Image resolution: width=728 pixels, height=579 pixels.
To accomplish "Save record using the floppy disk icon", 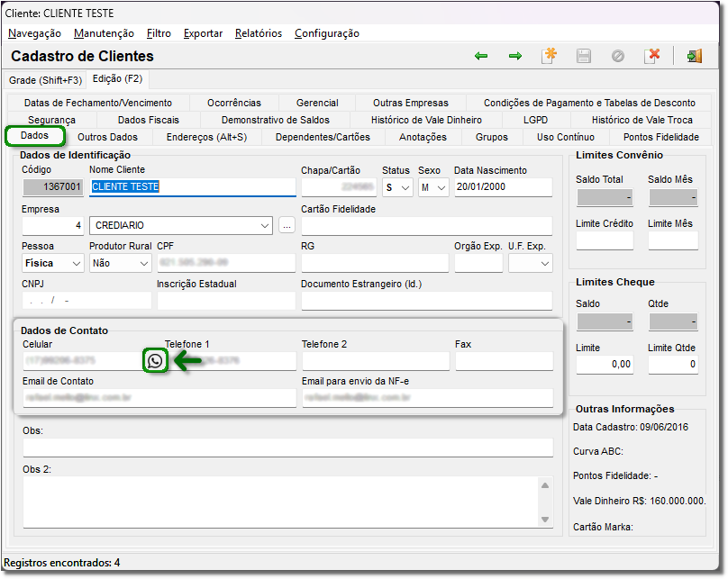I will [x=584, y=56].
